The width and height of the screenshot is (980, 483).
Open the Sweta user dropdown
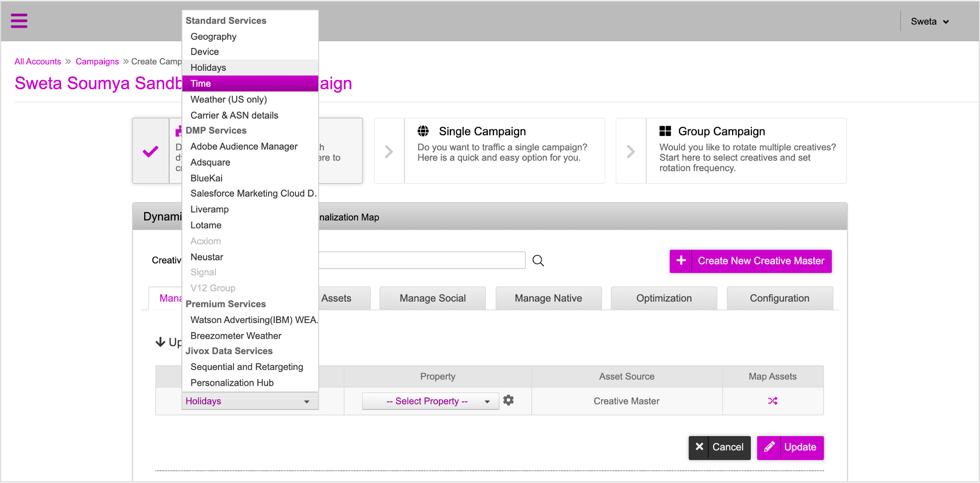coord(930,21)
